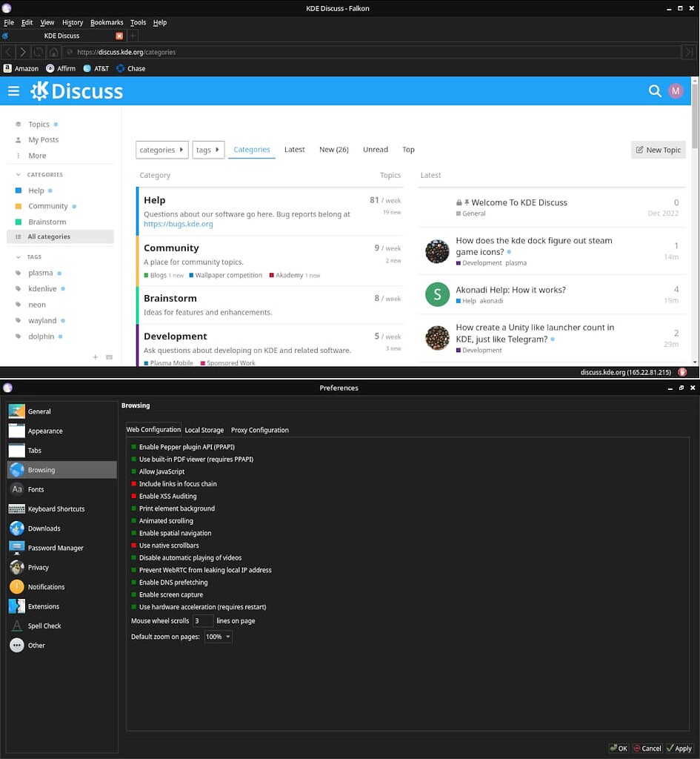Click the Discuss user avatar icon
The height and width of the screenshot is (759, 700).
(675, 91)
